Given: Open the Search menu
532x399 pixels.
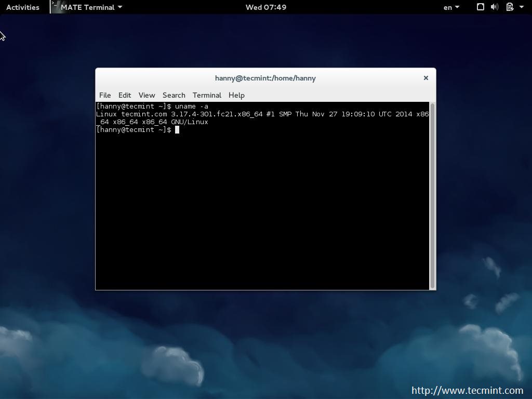Looking at the screenshot, I should 174,95.
